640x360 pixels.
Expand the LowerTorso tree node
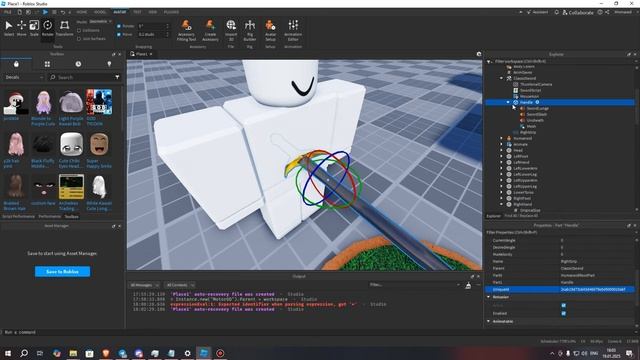click(502, 192)
